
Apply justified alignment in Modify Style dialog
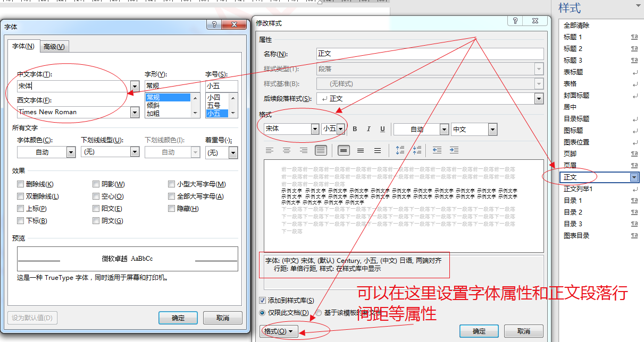[x=321, y=150]
